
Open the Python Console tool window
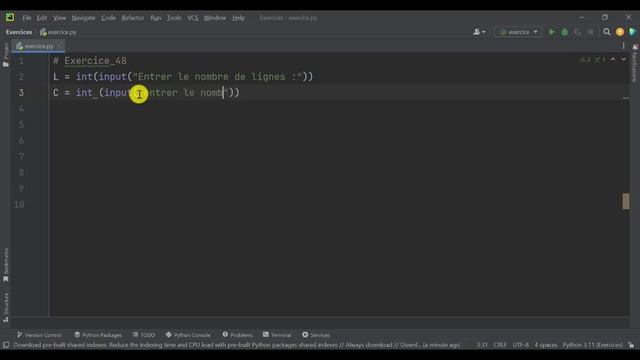point(188,335)
